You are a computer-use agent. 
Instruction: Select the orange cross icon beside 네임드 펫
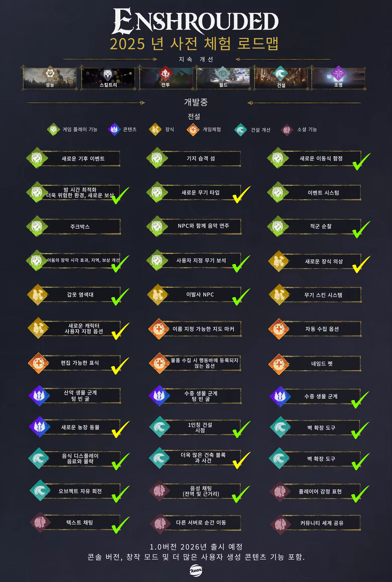279,364
